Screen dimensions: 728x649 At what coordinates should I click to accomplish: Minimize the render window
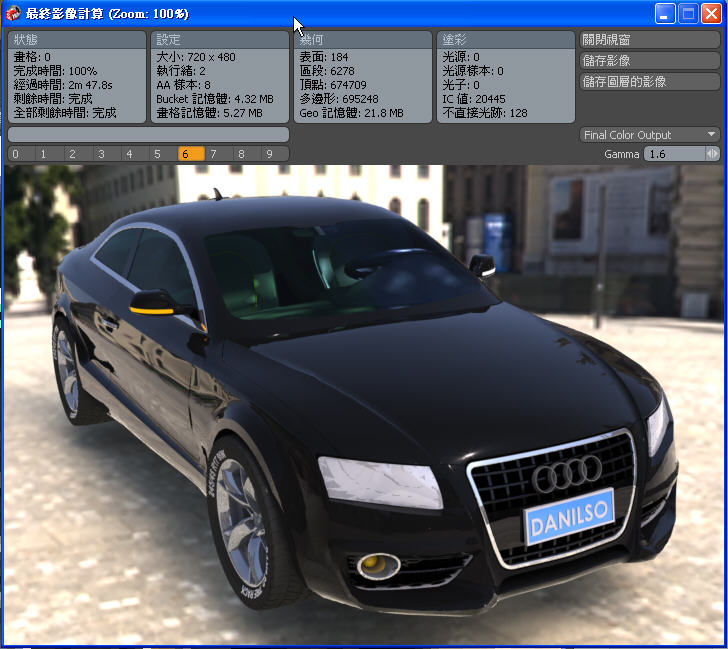tap(665, 13)
